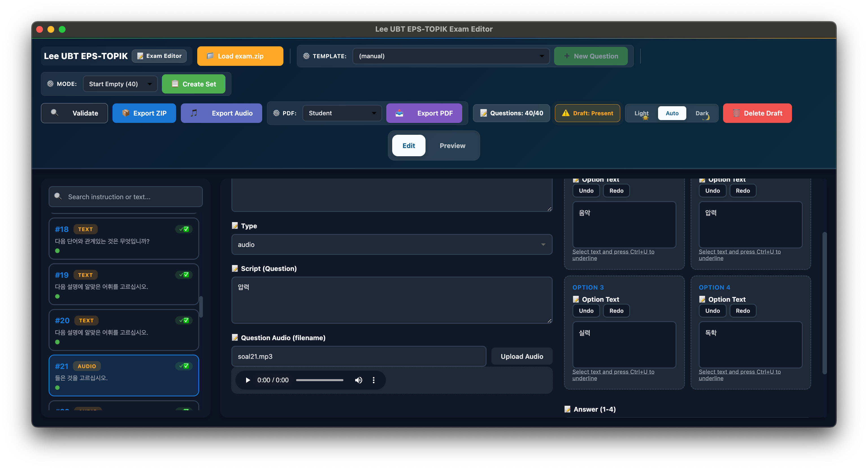Screen dimensions: 868x469
Task: Click the Option 4 독학 text box
Action: [x=750, y=344]
